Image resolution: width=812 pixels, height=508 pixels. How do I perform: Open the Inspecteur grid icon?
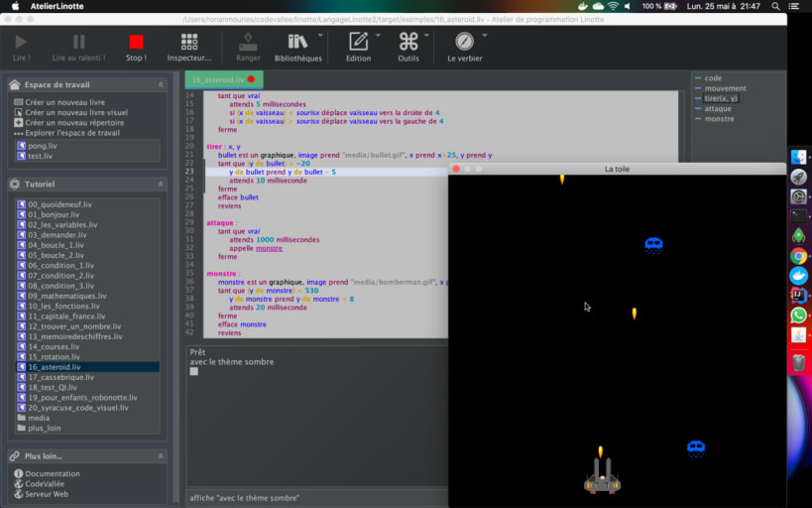pos(189,42)
